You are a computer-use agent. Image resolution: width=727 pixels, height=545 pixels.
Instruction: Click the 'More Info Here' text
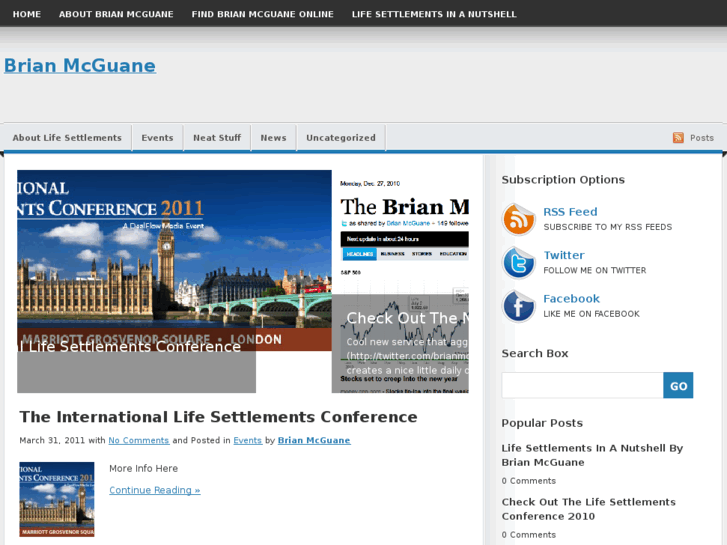(x=143, y=468)
